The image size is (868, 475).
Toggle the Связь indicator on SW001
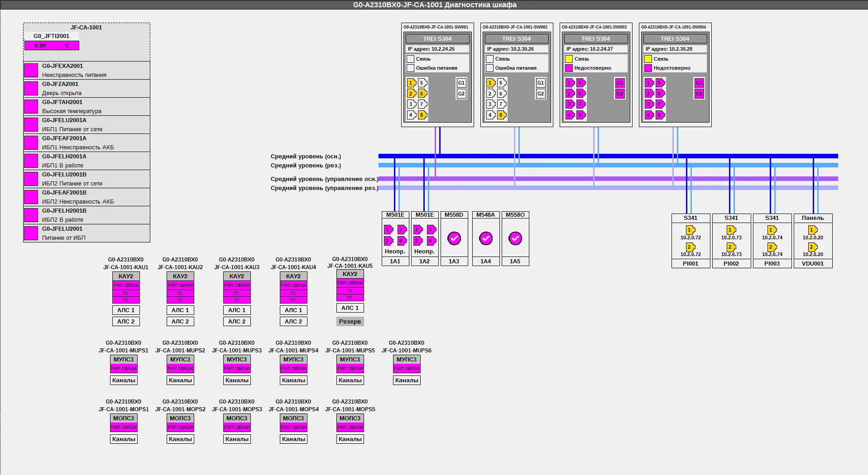coord(410,59)
